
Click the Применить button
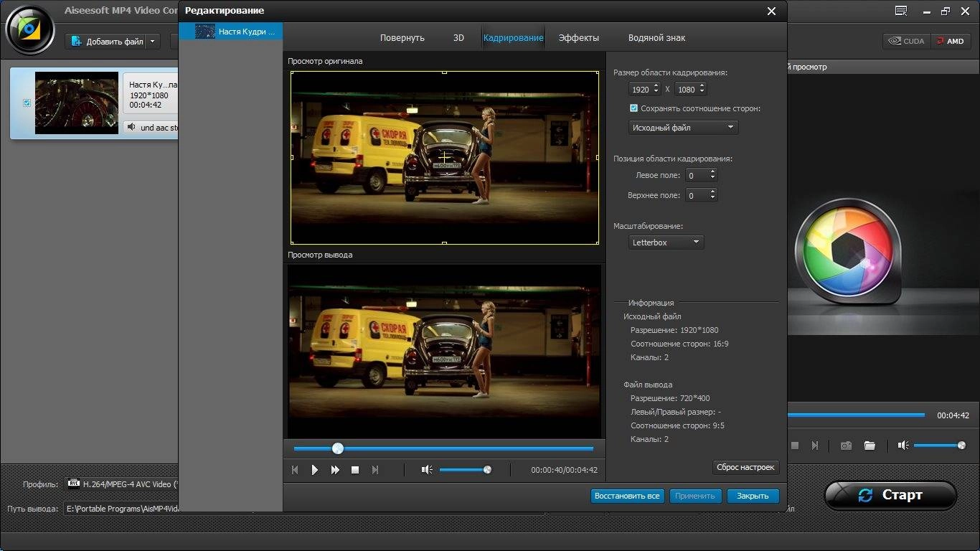[x=695, y=496]
